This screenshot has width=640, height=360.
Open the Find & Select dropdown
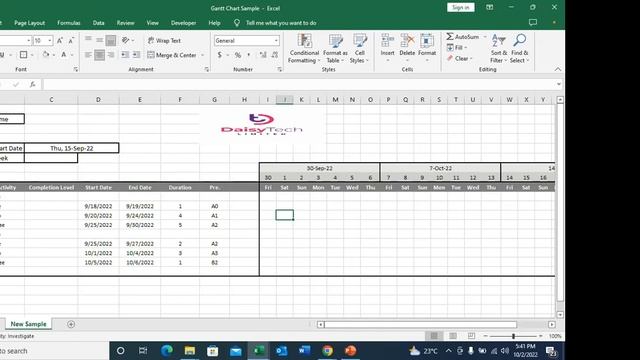(x=520, y=49)
